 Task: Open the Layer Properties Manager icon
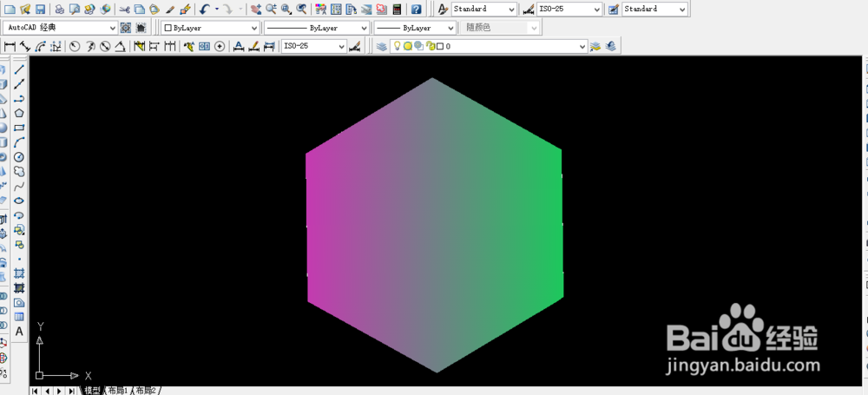click(381, 47)
